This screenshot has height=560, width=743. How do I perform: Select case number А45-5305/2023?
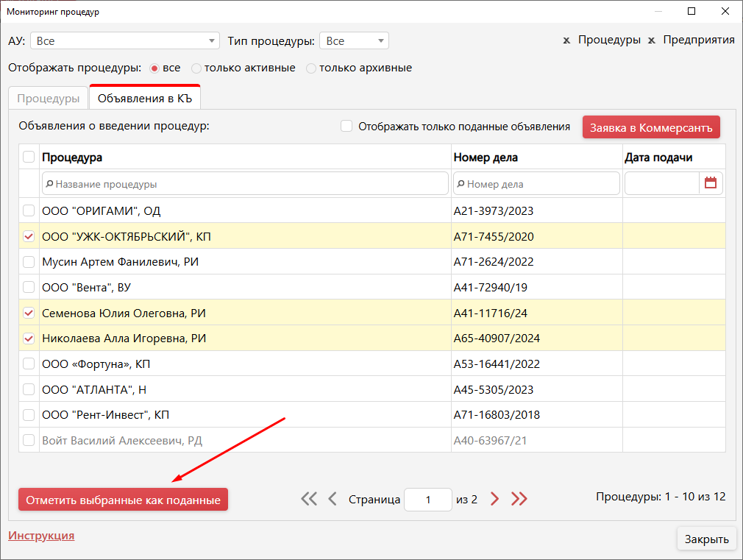494,390
